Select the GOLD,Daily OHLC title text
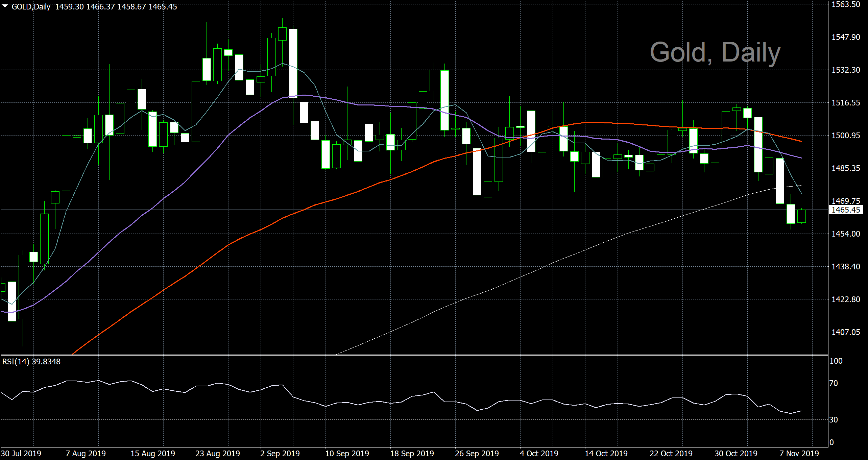The width and height of the screenshot is (868, 460). (94, 7)
